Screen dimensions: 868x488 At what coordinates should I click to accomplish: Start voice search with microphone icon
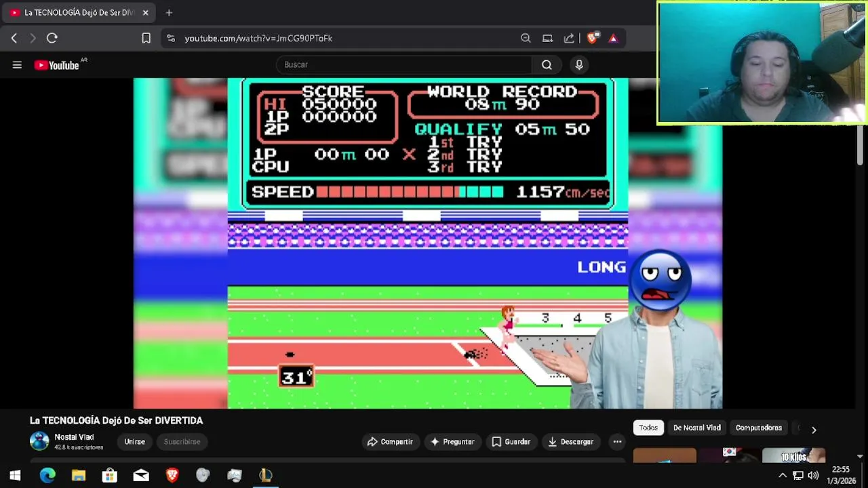(579, 64)
